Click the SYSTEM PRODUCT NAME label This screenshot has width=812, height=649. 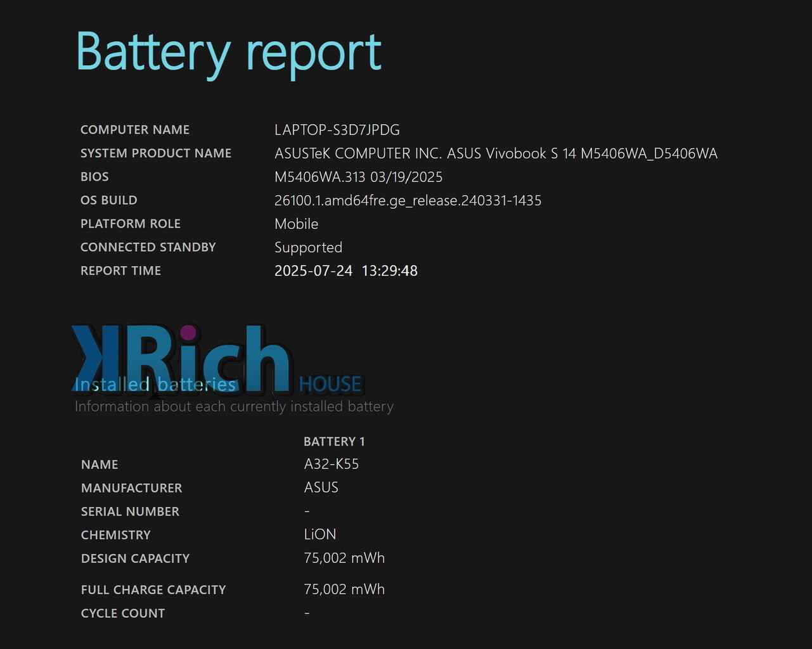pyautogui.click(x=156, y=153)
